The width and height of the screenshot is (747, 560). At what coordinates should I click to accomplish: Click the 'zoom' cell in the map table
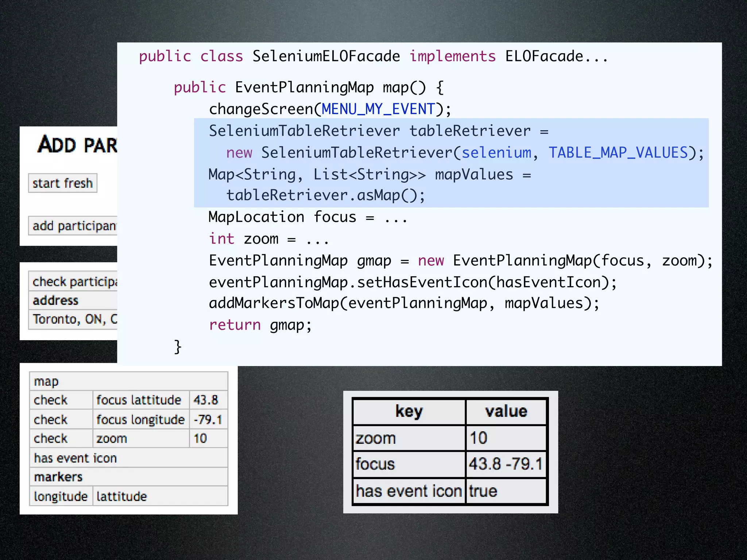(x=141, y=439)
